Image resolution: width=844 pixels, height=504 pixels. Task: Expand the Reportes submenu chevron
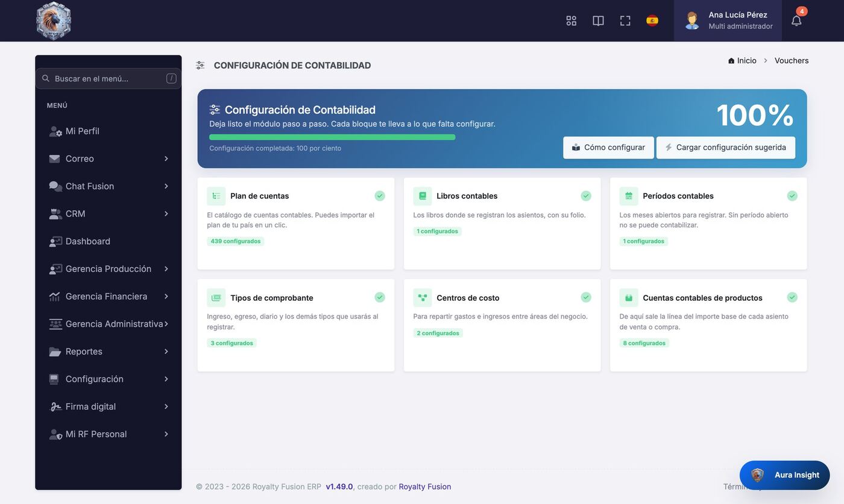point(166,351)
